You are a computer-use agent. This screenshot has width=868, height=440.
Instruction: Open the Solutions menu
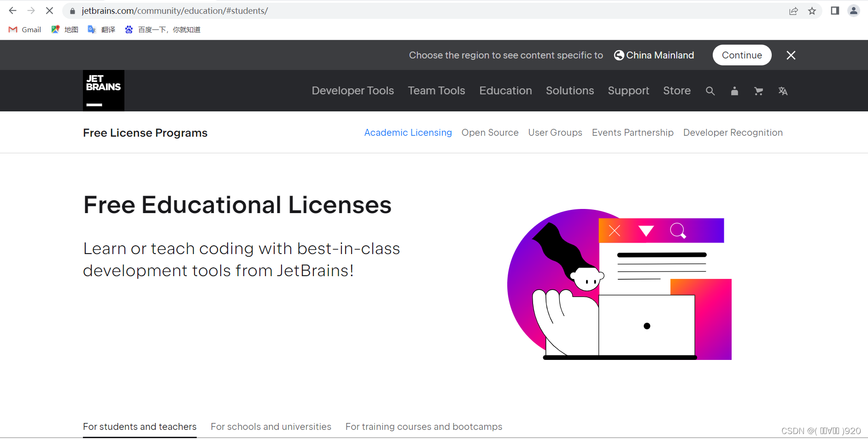click(570, 91)
